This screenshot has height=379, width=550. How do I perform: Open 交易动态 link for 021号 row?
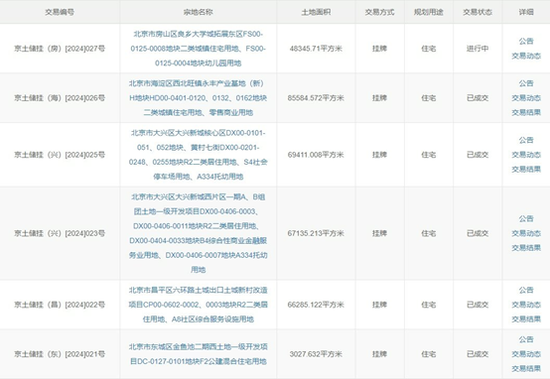tap(526, 354)
